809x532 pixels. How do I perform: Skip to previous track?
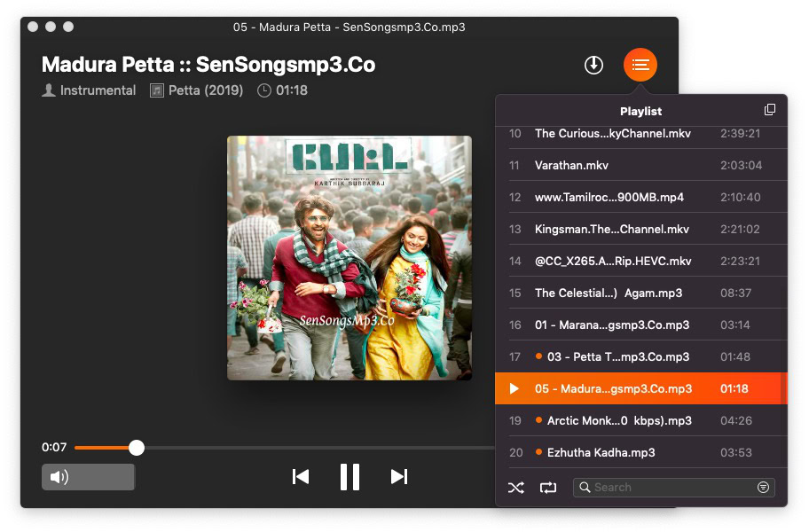click(x=301, y=477)
